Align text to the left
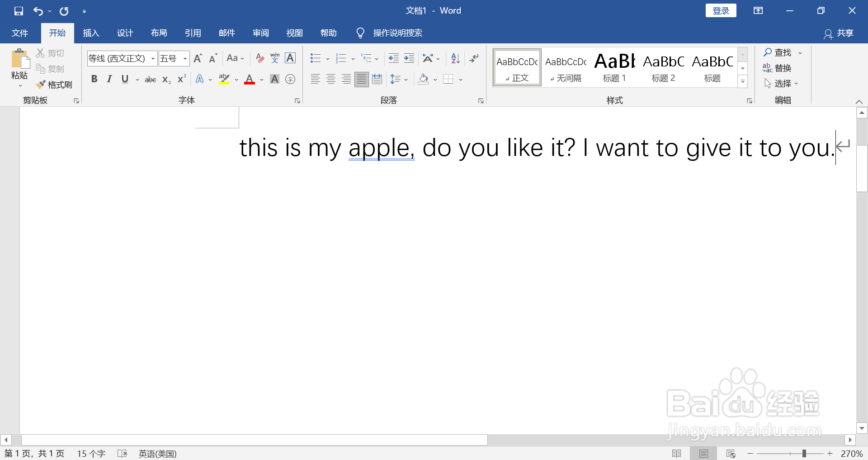Viewport: 868px width, 460px height. pyautogui.click(x=316, y=80)
